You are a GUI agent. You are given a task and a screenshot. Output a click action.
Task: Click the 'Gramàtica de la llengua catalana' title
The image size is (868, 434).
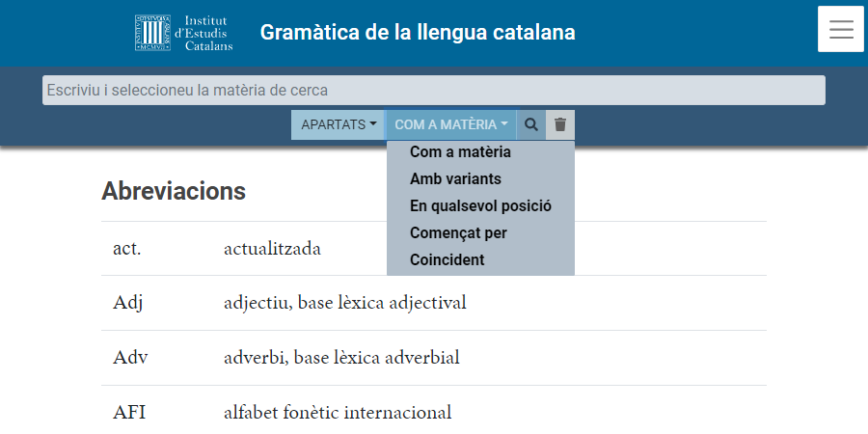coord(418,33)
